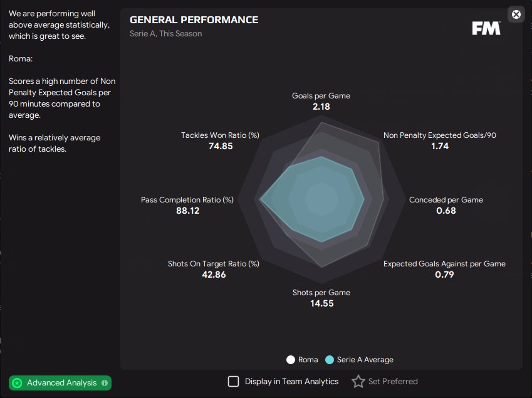Viewport: 532px width, 398px height.
Task: Open the Advanced Analysis button
Action: (61, 382)
